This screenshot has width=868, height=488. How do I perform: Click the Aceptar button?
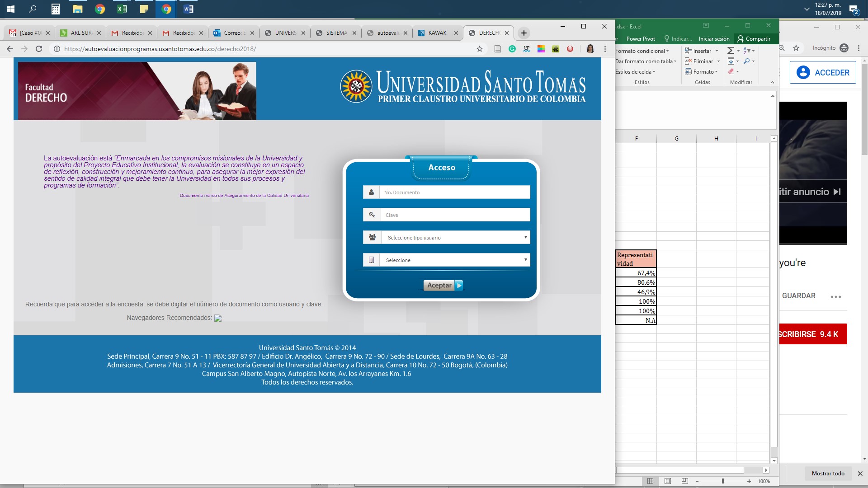coord(443,285)
